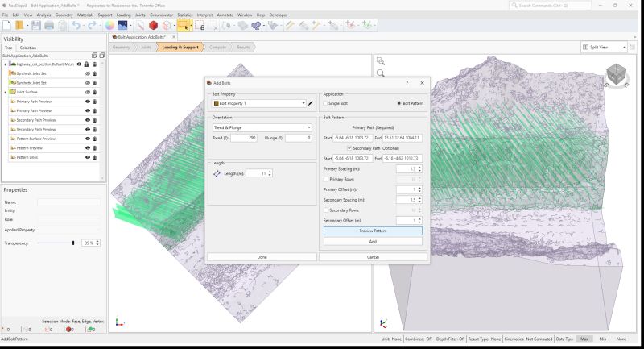Select the Loading & Support workflow tab
Screen dimensions: 644x349
click(180, 48)
